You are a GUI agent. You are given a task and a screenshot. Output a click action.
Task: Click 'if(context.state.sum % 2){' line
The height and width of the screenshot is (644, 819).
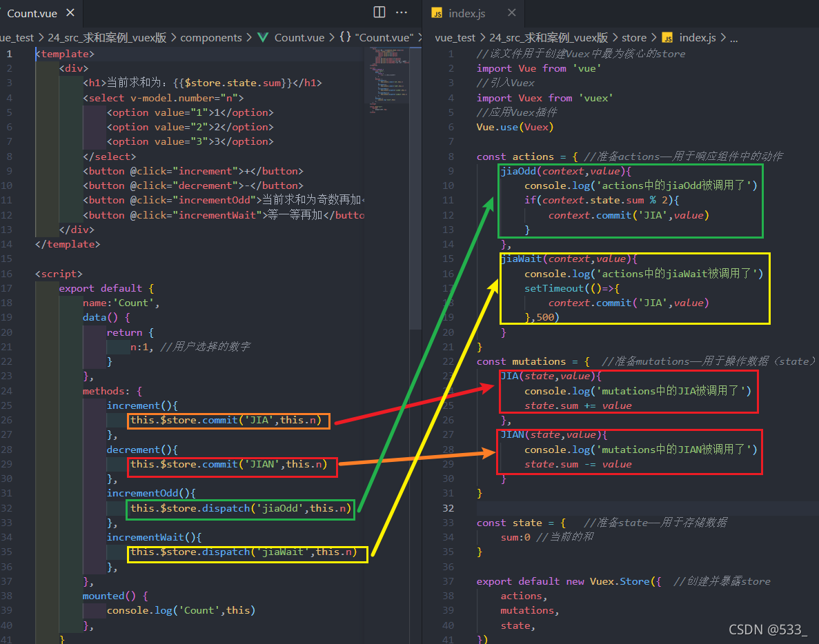click(x=602, y=201)
